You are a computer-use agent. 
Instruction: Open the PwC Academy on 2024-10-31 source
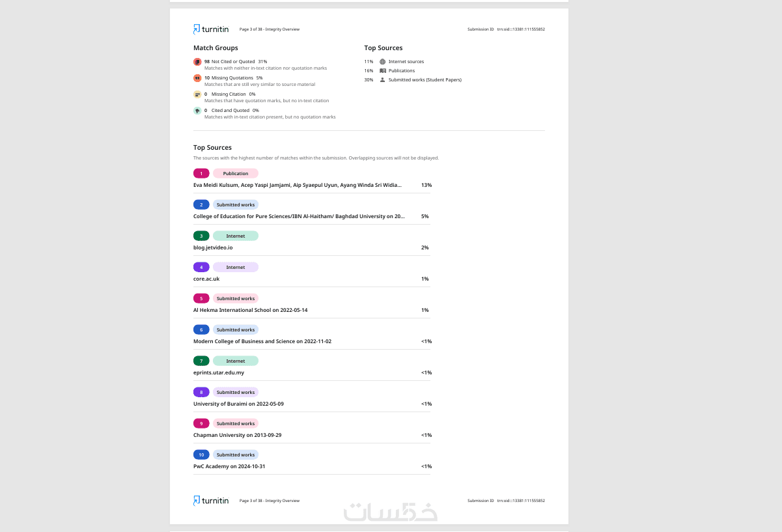tap(229, 466)
